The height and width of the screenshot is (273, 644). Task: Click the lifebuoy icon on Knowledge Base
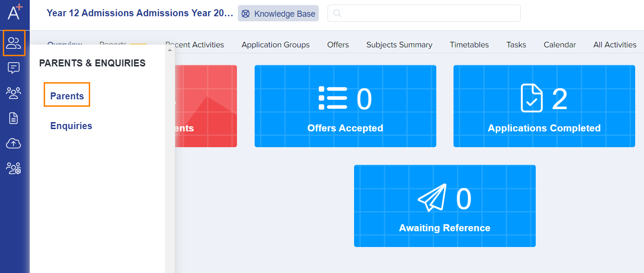pos(246,14)
